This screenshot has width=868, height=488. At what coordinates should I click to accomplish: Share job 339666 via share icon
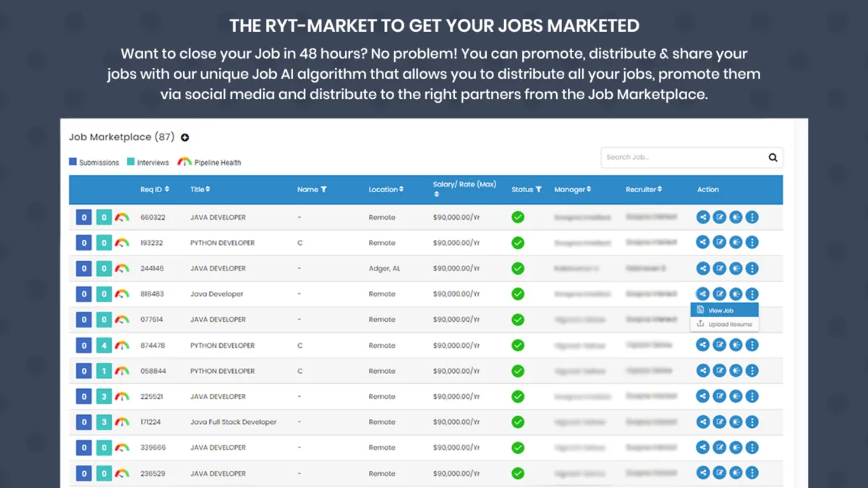pos(703,448)
